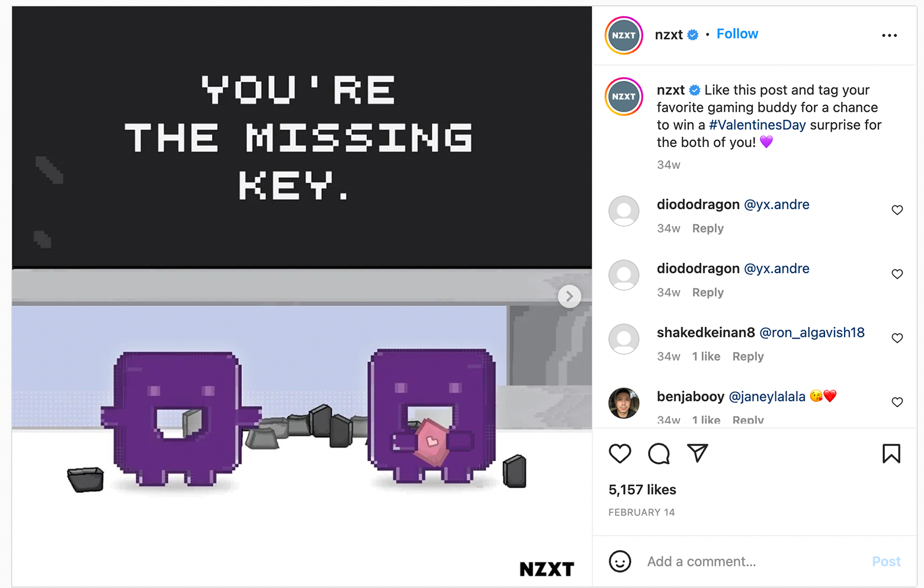View who liked via 5,157 likes

pyautogui.click(x=642, y=490)
